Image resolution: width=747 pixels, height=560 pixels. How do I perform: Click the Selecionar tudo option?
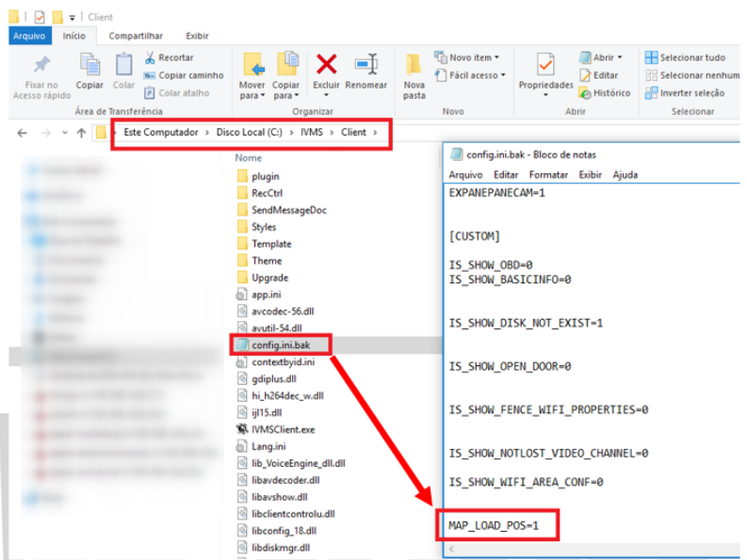pos(651,57)
